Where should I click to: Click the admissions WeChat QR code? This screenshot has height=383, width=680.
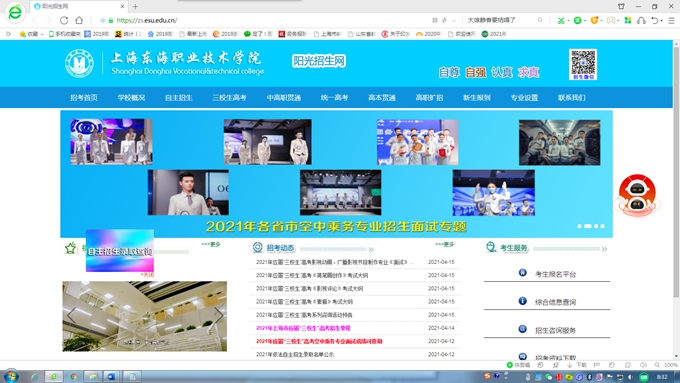point(583,64)
